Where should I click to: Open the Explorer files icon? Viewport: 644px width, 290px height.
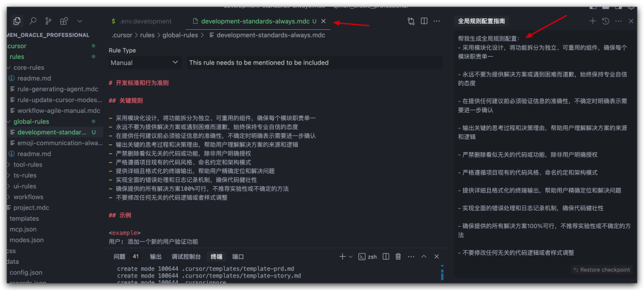pyautogui.click(x=17, y=21)
